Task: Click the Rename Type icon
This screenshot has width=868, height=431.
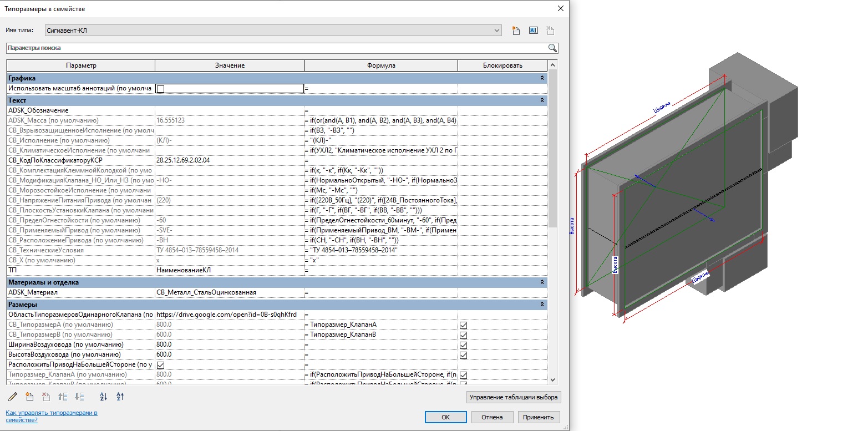Action: (533, 31)
